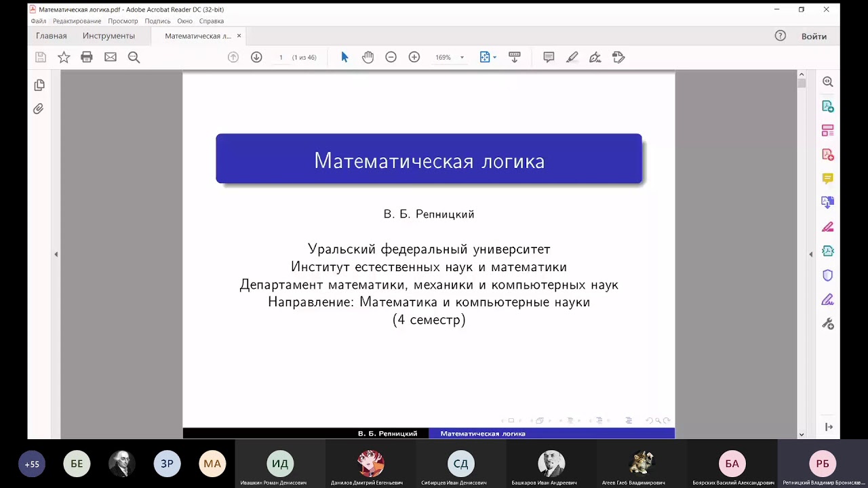Select participant tile Агеев Глеб Владимирович

pyautogui.click(x=642, y=464)
